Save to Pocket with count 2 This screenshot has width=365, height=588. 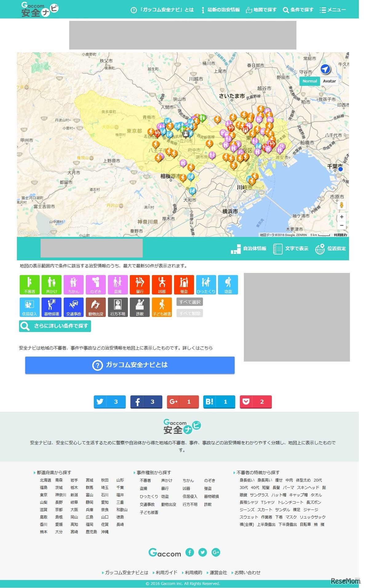256,402
